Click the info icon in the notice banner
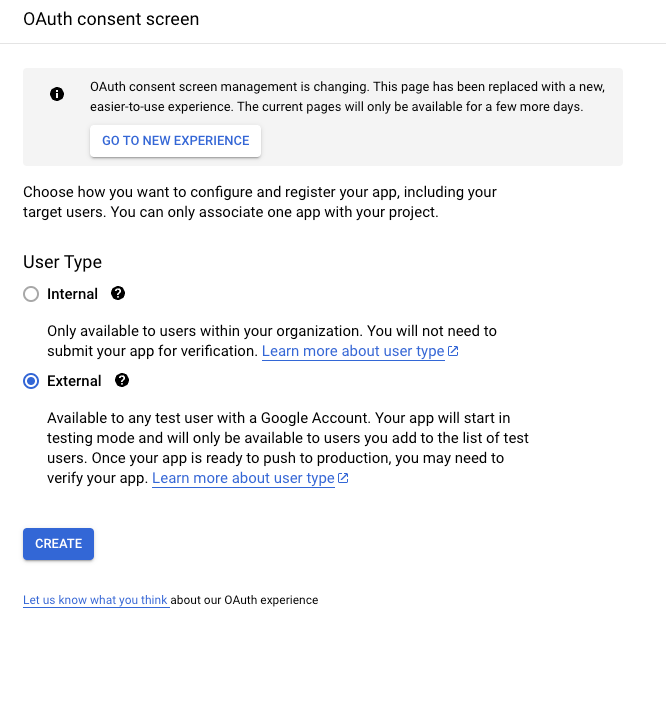 57,94
